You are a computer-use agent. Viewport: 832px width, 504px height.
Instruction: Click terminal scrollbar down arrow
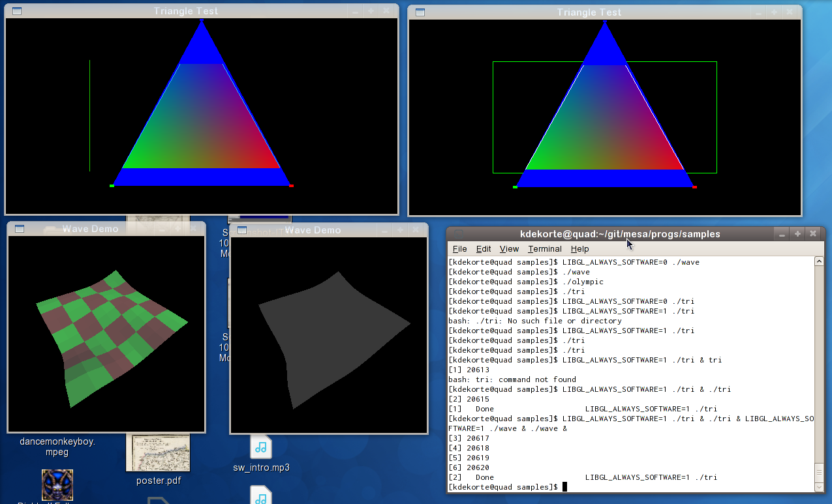(x=819, y=486)
